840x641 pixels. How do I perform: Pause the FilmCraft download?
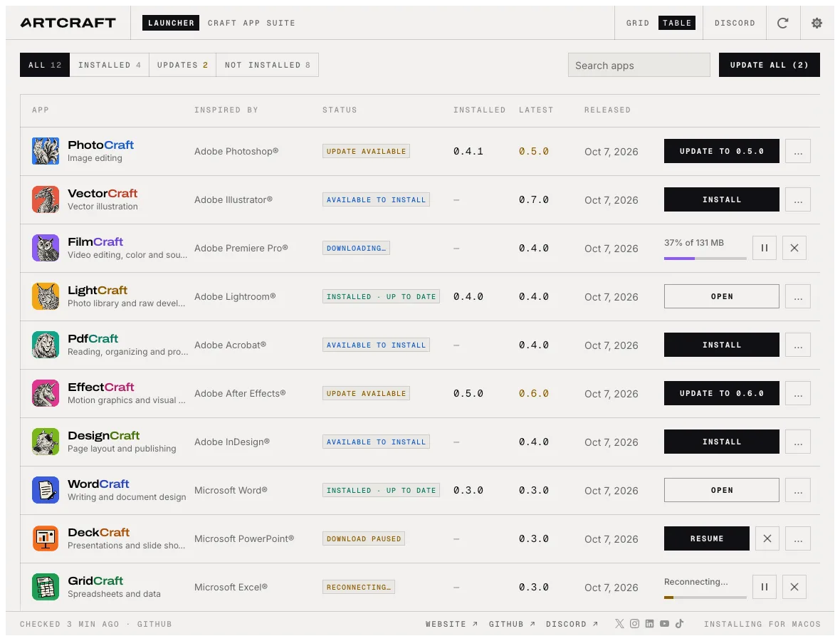(765, 248)
